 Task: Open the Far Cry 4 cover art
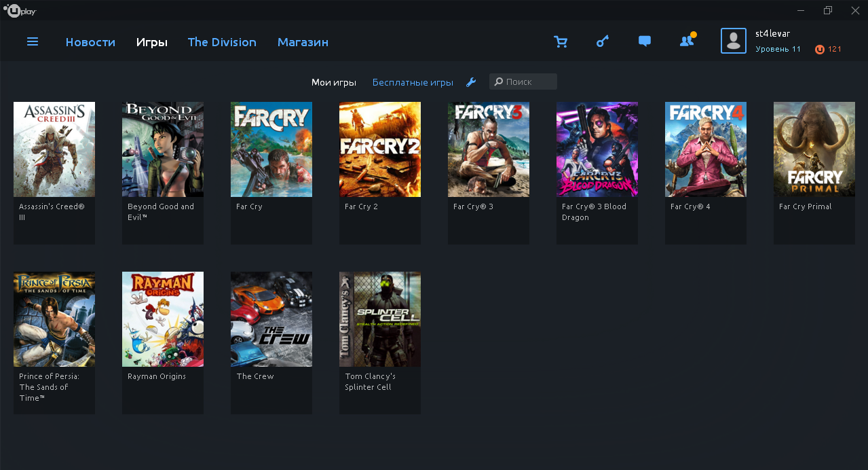coord(706,149)
